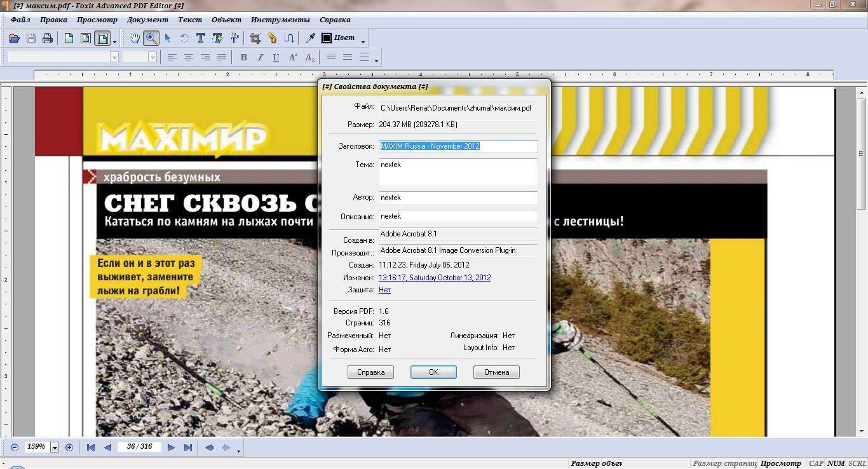Toggle Underline formatting

coord(276,57)
